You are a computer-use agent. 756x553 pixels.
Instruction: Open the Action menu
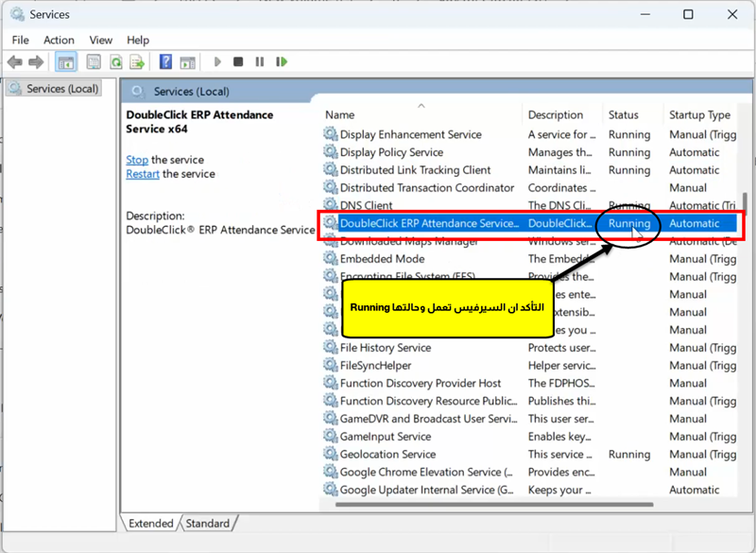(x=59, y=40)
